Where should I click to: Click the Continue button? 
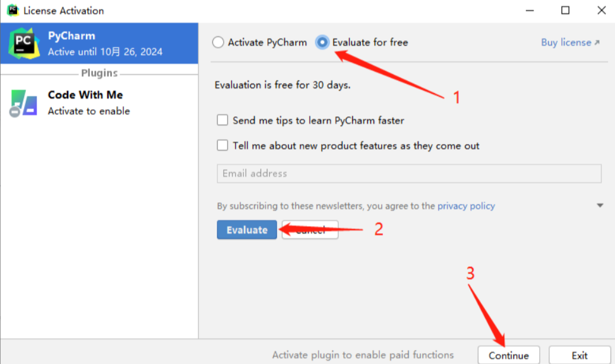(509, 355)
